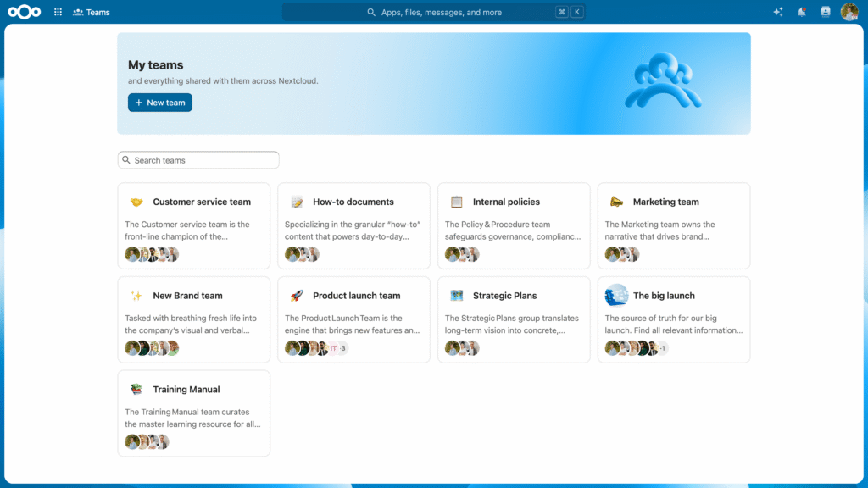The width and height of the screenshot is (868, 488).
Task: Click the Strategic Plans map icon
Action: tap(457, 296)
